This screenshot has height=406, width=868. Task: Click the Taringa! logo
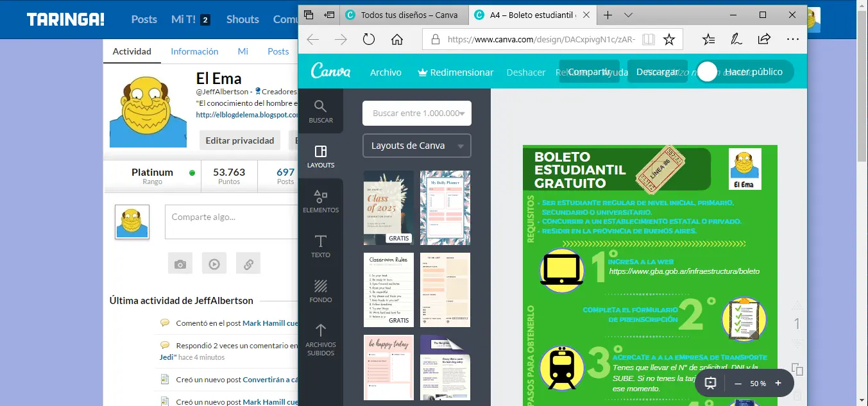point(65,20)
